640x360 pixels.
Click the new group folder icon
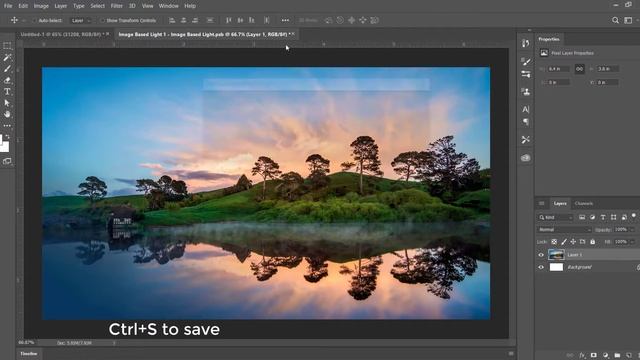click(x=617, y=356)
